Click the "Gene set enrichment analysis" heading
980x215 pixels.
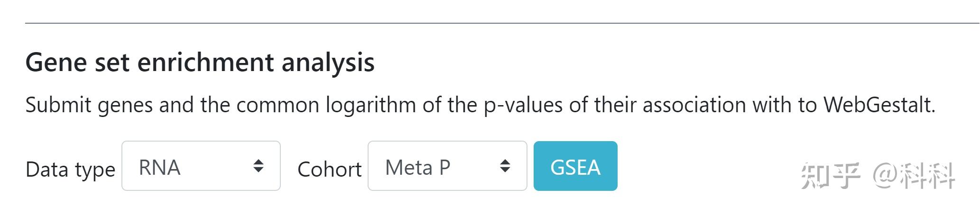coord(200,62)
